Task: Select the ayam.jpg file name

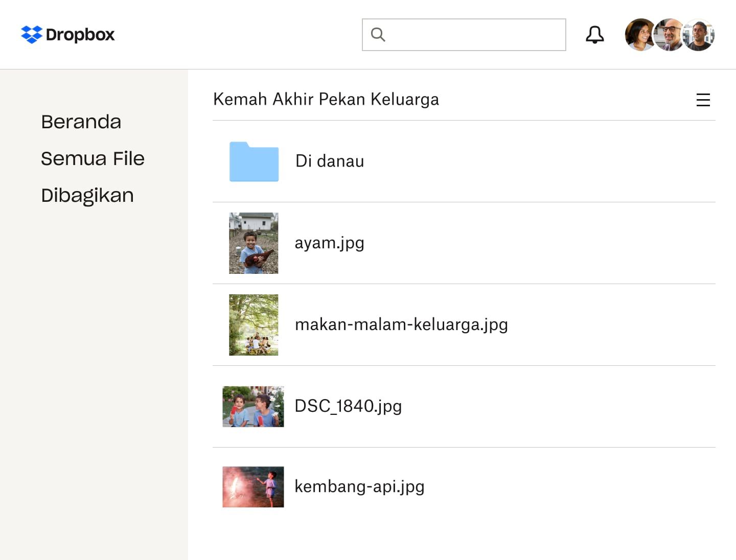Action: [330, 243]
